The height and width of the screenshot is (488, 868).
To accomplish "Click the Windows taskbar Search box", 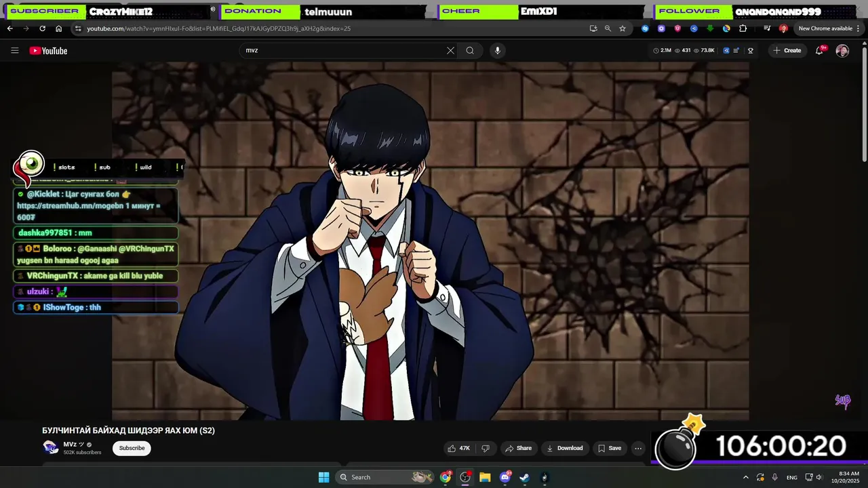I will click(384, 477).
